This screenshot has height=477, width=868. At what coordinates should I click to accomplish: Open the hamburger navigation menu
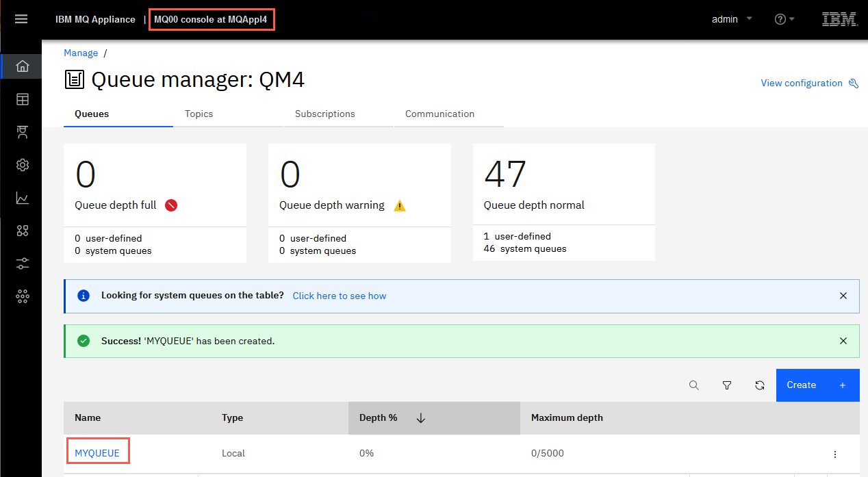21,19
